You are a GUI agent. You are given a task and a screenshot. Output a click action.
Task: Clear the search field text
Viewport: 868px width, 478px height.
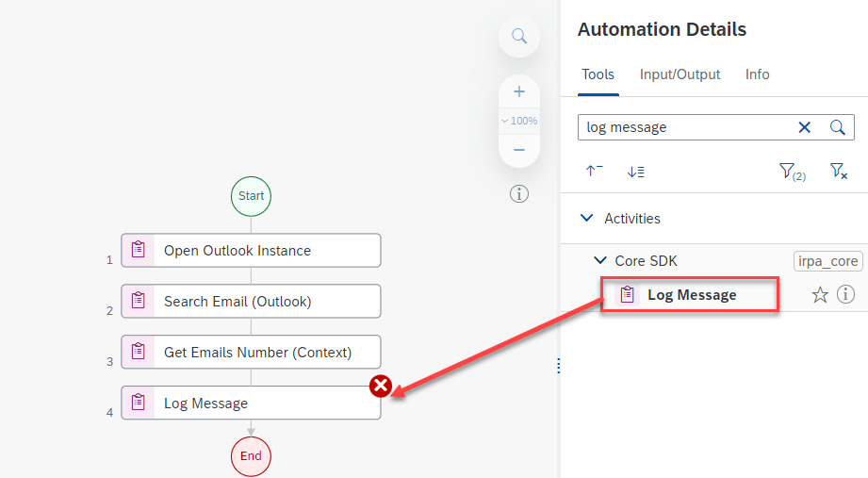click(804, 127)
